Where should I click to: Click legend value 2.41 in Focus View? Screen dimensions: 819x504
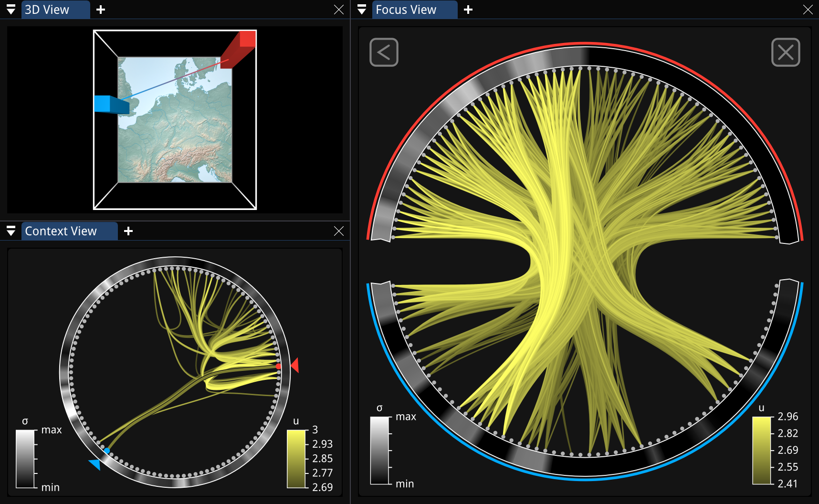(x=788, y=484)
